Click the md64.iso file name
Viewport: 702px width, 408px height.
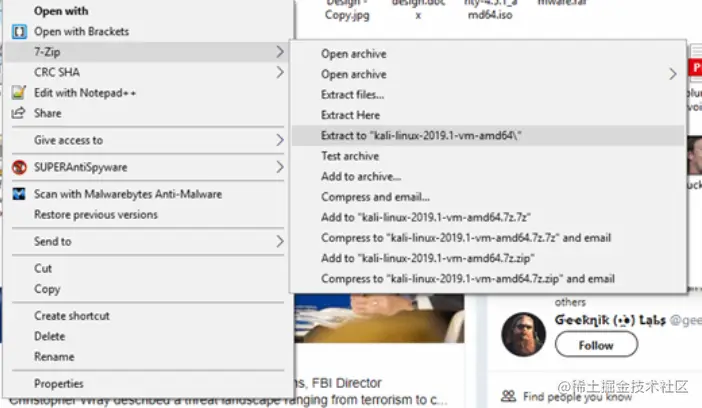pos(490,15)
